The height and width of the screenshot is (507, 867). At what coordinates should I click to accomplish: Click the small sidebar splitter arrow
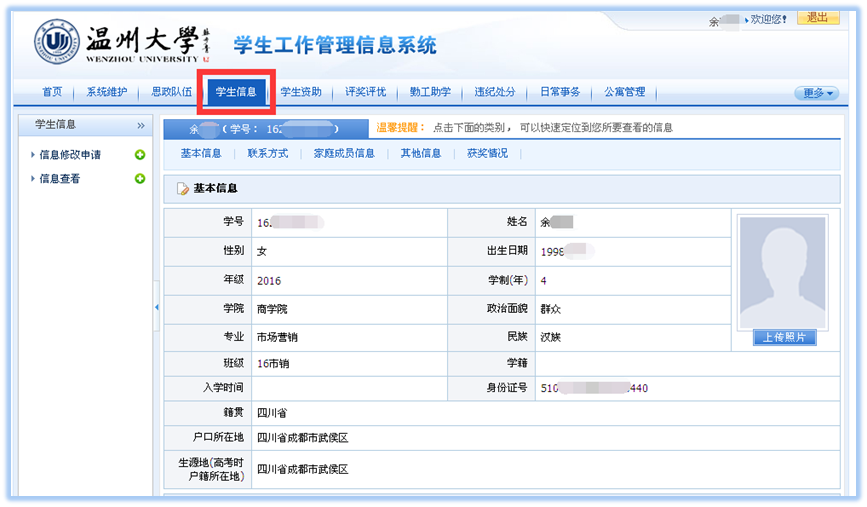tap(157, 308)
